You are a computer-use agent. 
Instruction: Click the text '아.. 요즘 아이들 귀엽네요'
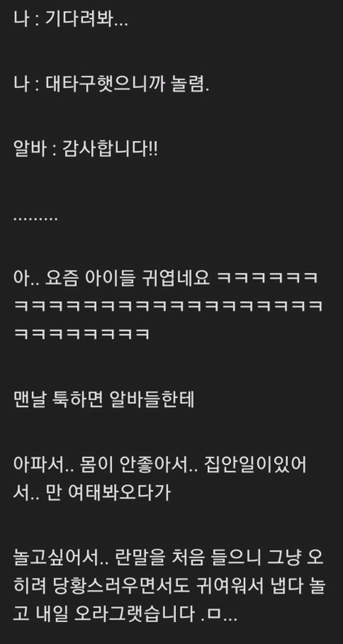(x=111, y=279)
